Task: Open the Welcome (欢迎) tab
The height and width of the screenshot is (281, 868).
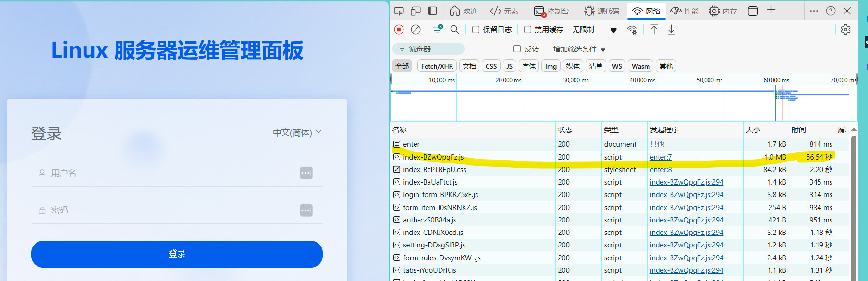Action: [464, 11]
